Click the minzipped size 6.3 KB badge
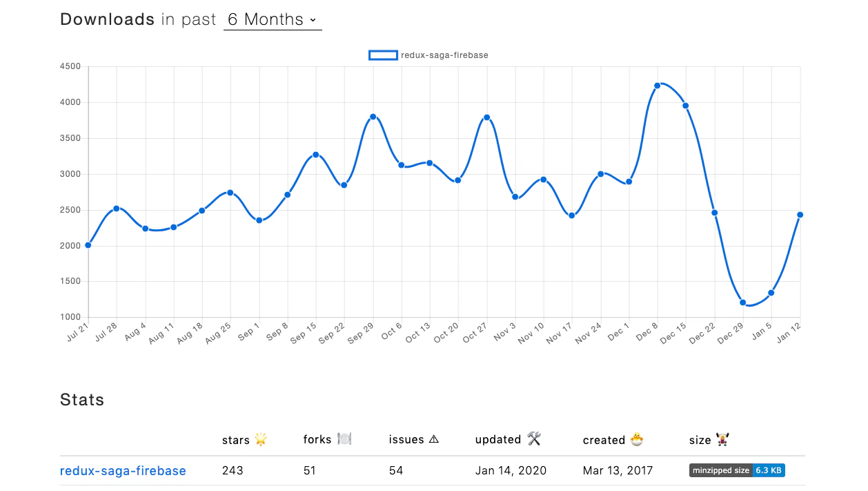Viewport: 868px width, 491px height. tap(737, 471)
